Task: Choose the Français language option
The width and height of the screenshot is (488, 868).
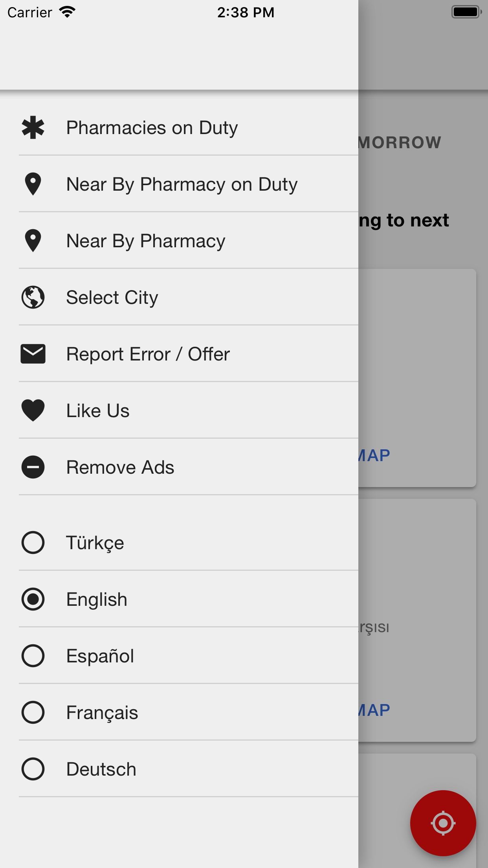Action: pos(33,712)
